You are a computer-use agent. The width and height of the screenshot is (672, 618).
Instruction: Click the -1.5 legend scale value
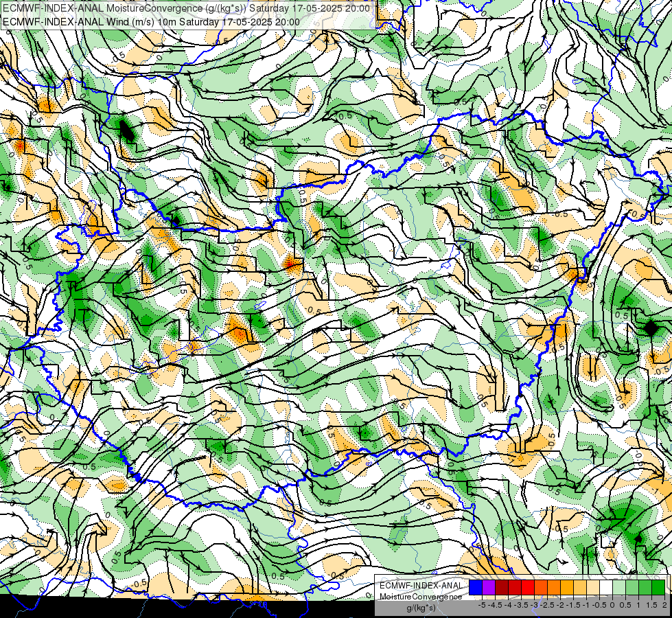pos(572,605)
